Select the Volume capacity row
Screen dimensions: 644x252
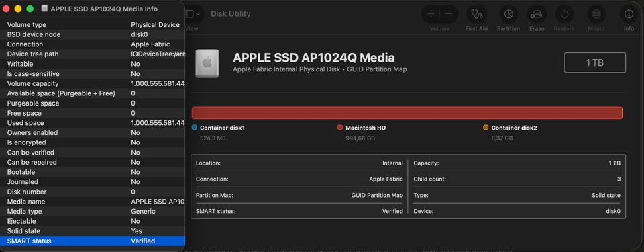pos(93,83)
